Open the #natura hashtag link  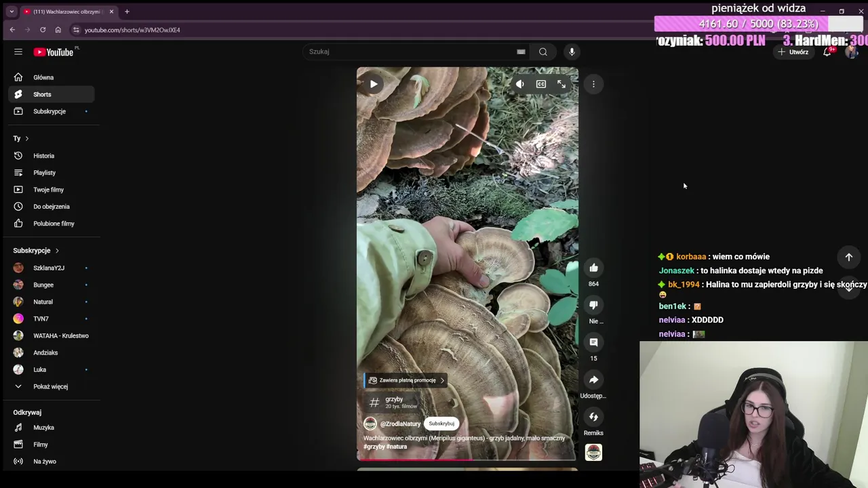(397, 447)
